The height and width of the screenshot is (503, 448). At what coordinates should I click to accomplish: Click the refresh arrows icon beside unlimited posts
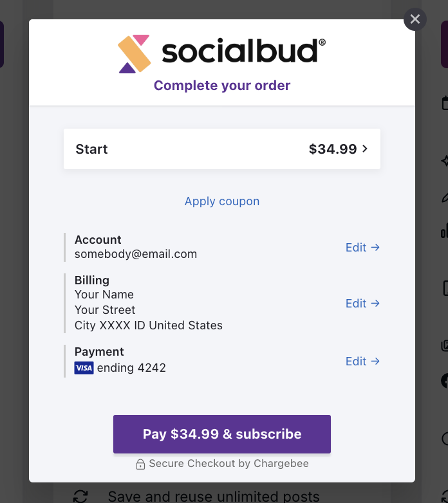pos(80,496)
